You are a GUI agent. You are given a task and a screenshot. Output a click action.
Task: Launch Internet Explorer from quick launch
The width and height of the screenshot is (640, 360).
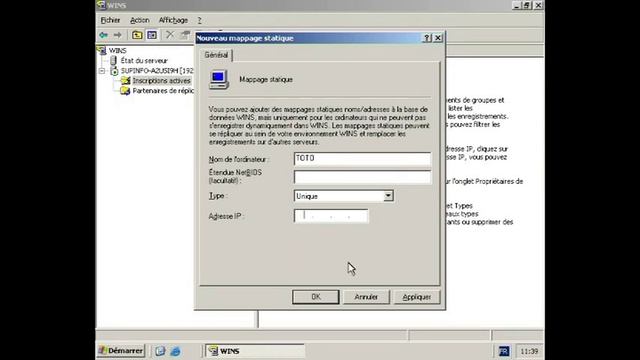176,351
